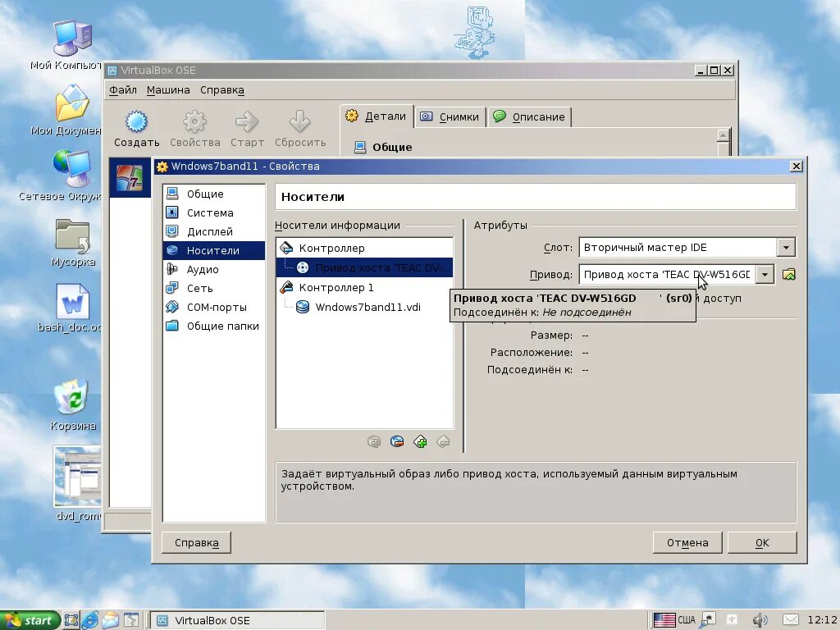The width and height of the screenshot is (840, 630).
Task: Click the Start button on taskbar
Action: point(31,620)
